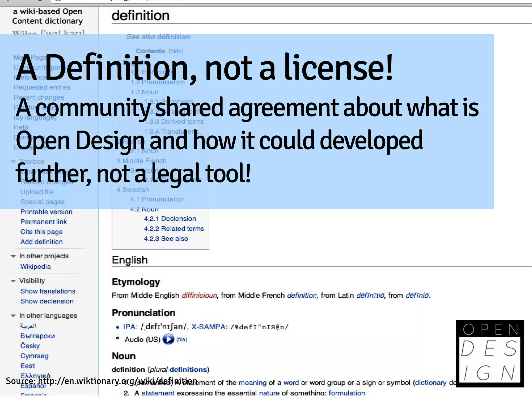Toggle Show declension in sidebar

point(47,301)
